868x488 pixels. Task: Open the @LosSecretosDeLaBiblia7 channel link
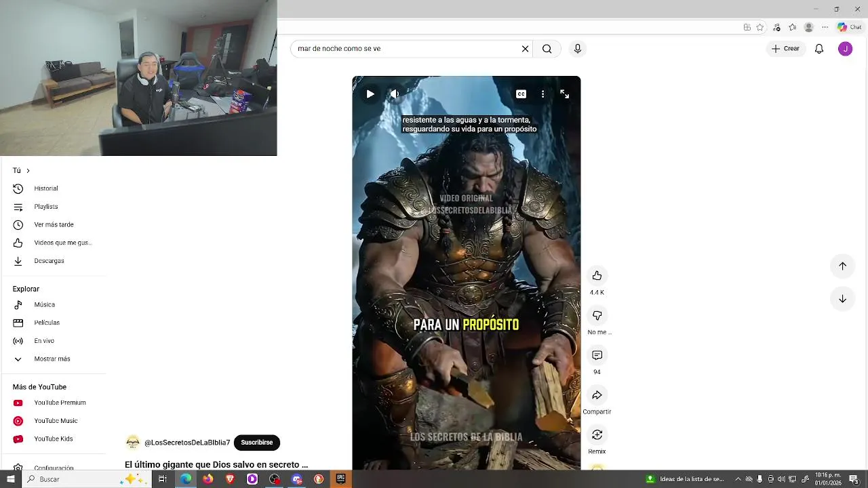tap(187, 443)
